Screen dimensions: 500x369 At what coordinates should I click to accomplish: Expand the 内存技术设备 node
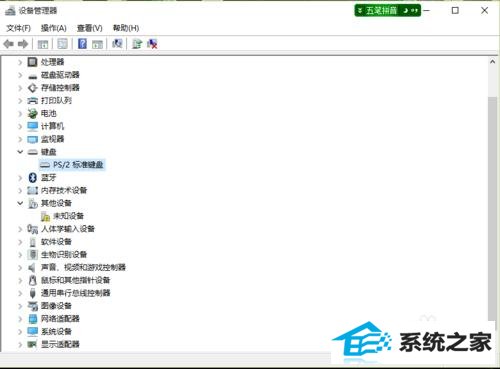click(20, 190)
